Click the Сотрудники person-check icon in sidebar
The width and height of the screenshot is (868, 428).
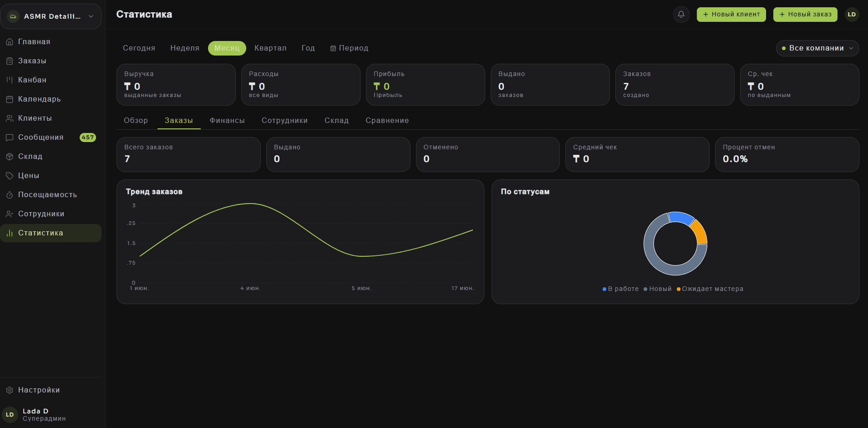point(10,214)
